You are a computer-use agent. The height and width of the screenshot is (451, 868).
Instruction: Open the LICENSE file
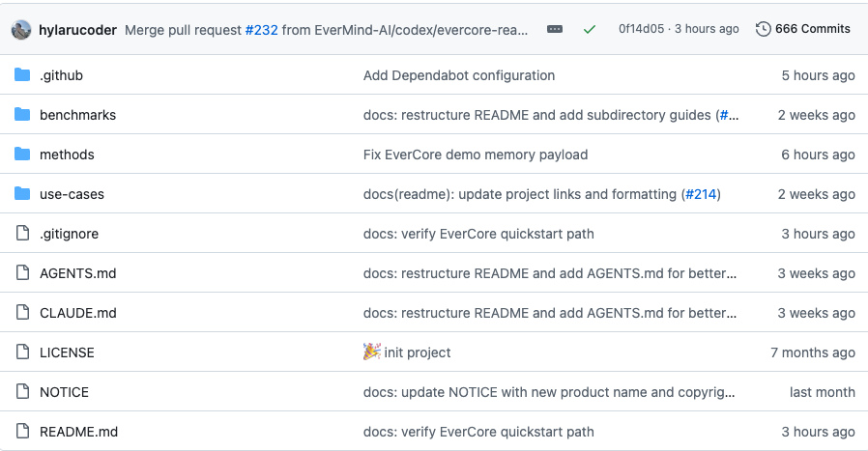click(67, 352)
